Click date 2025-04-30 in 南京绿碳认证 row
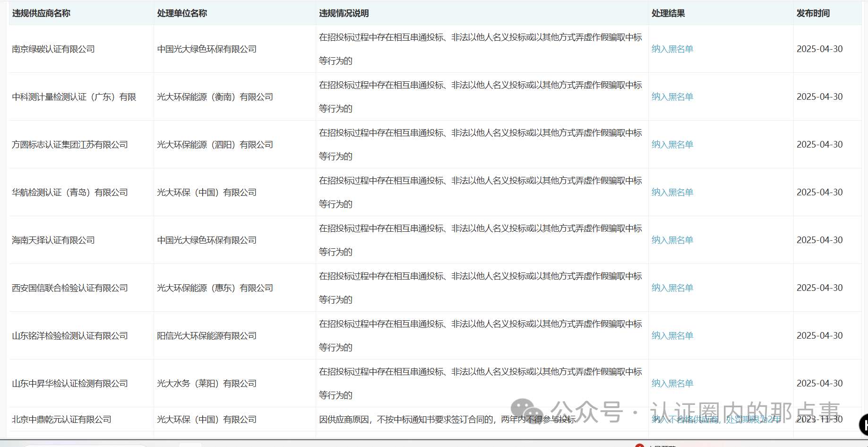The height and width of the screenshot is (447, 868). [x=820, y=49]
